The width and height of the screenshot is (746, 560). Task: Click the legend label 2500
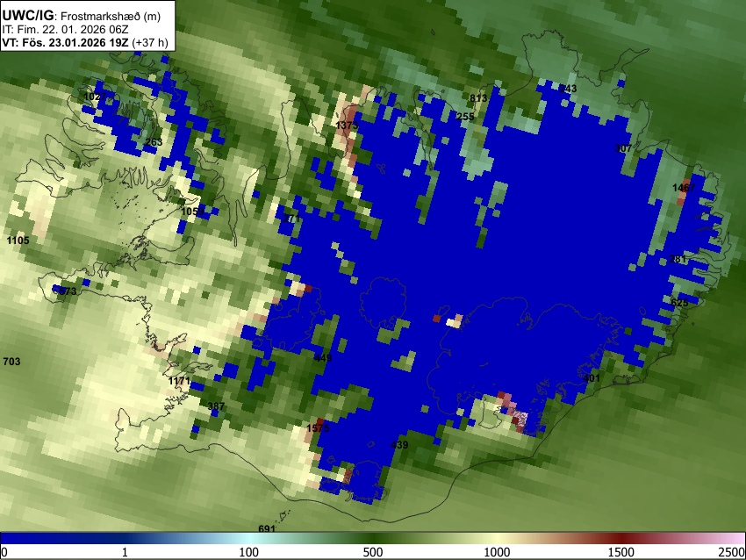click(x=732, y=552)
